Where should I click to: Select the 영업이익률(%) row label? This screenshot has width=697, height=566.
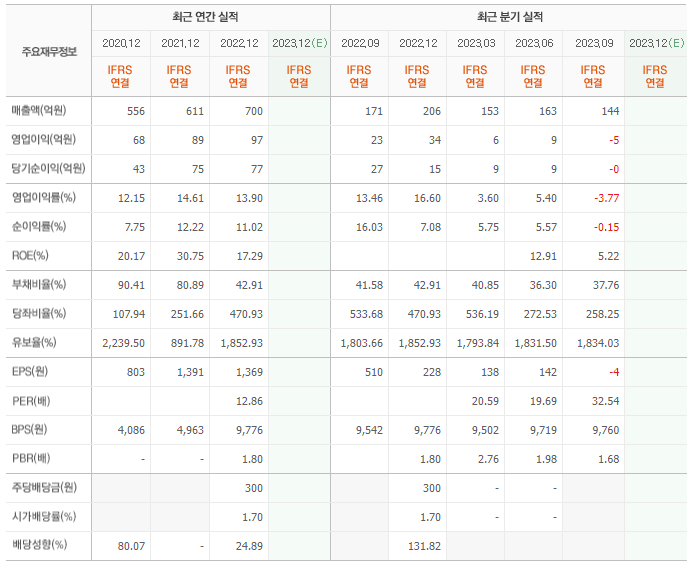click(44, 197)
